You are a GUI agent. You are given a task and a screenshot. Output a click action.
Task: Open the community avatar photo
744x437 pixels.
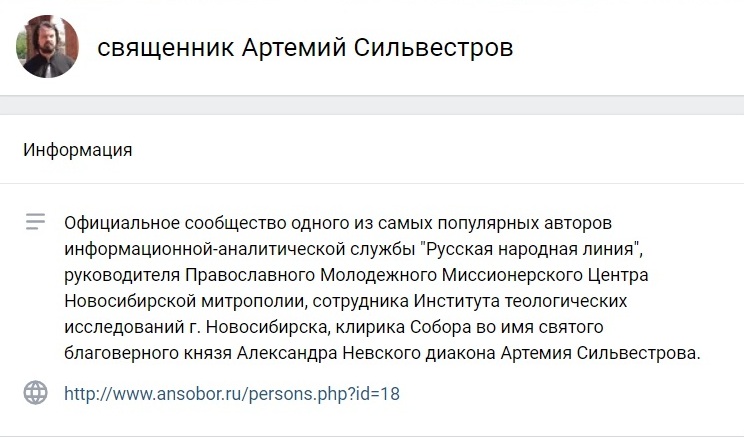click(x=47, y=46)
